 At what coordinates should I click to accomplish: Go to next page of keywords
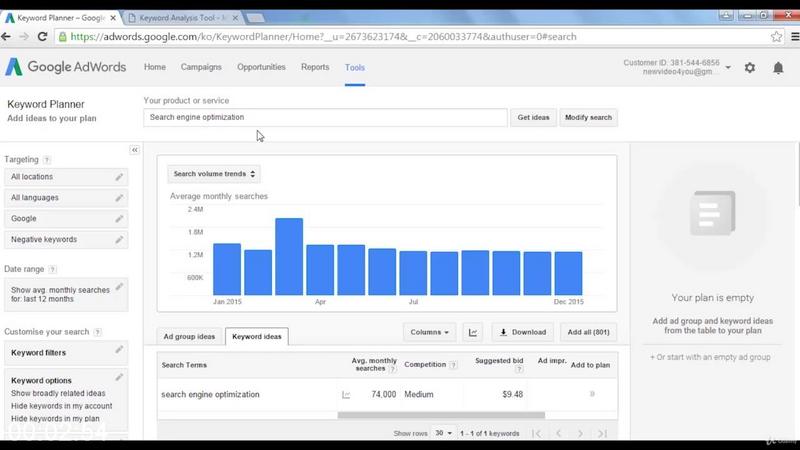point(580,434)
